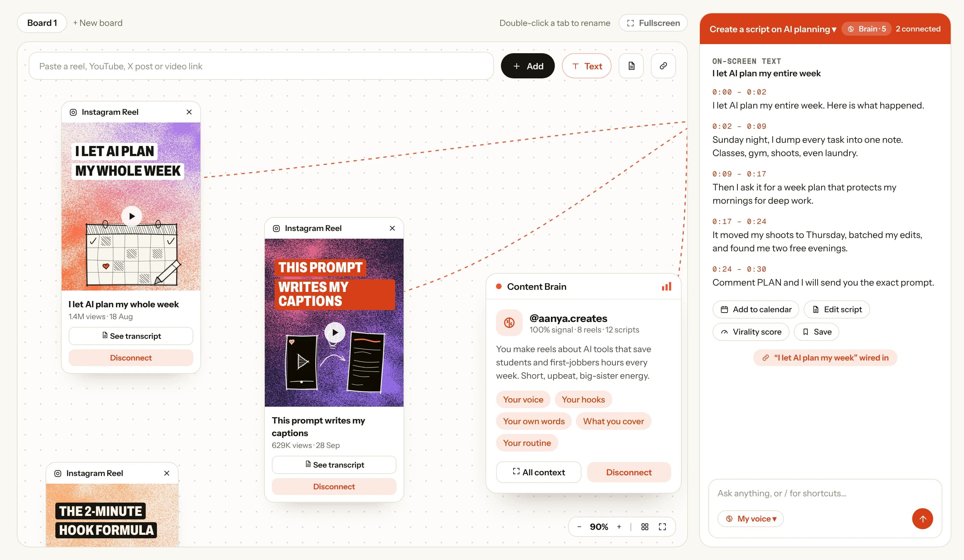Viewport: 964px width, 560px height.
Task: Zoom out with the minus button
Action: (x=579, y=527)
